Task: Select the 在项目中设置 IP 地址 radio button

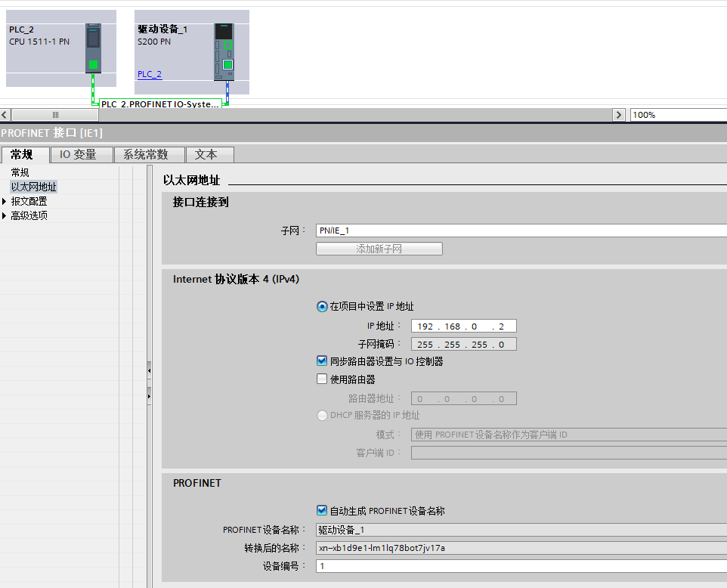Action: (322, 307)
